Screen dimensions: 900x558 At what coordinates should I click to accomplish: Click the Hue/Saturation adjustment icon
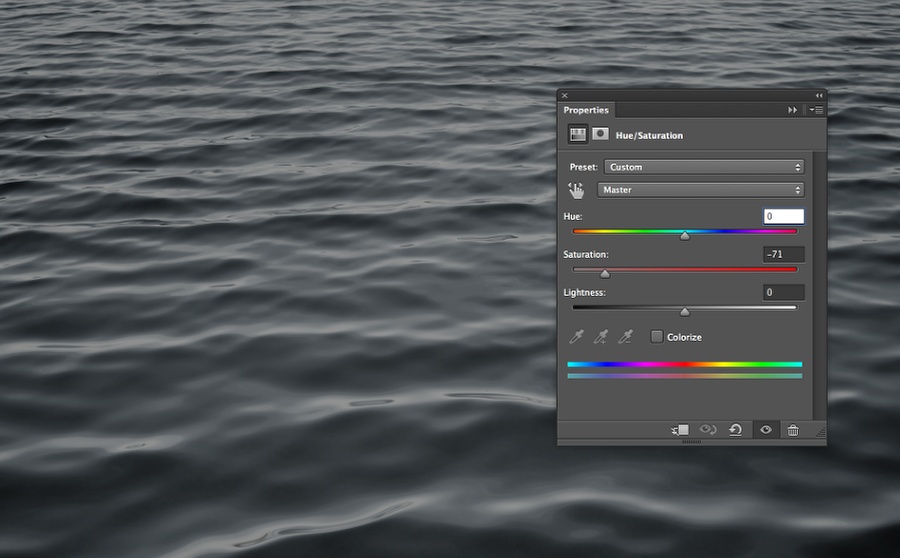pos(578,134)
